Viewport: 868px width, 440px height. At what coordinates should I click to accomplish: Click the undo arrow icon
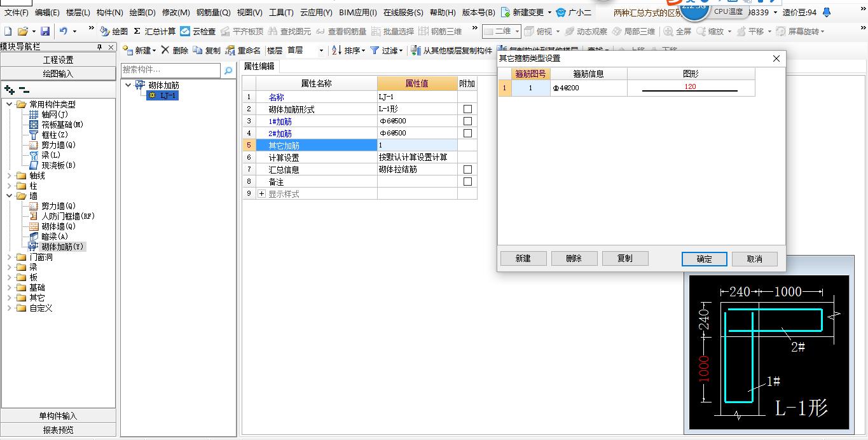click(x=64, y=31)
